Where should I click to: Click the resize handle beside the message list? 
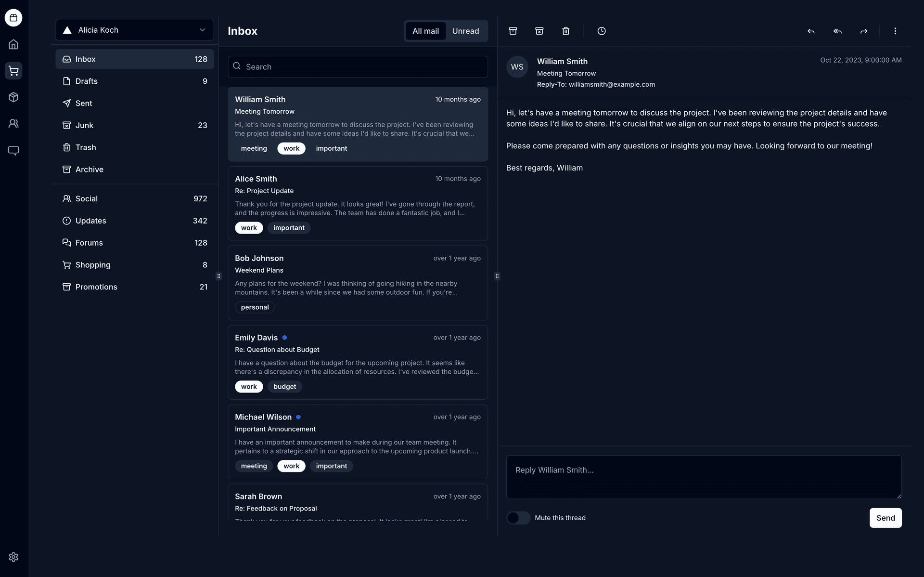(497, 276)
